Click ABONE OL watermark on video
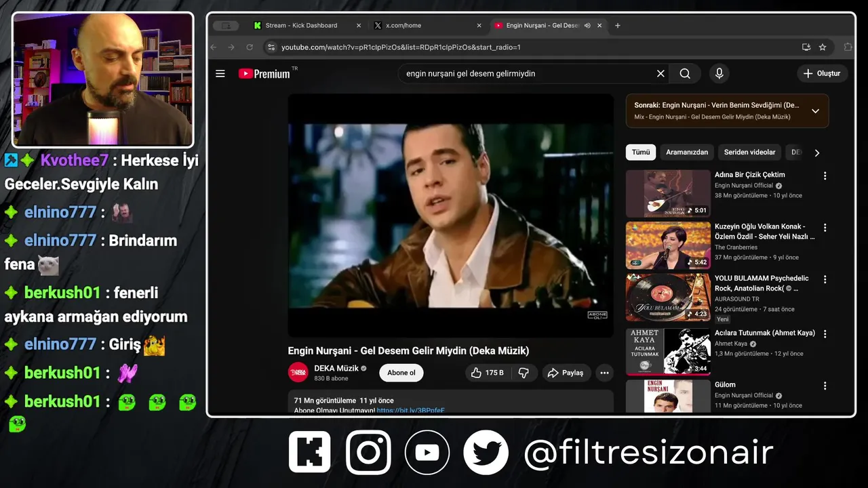 [597, 315]
